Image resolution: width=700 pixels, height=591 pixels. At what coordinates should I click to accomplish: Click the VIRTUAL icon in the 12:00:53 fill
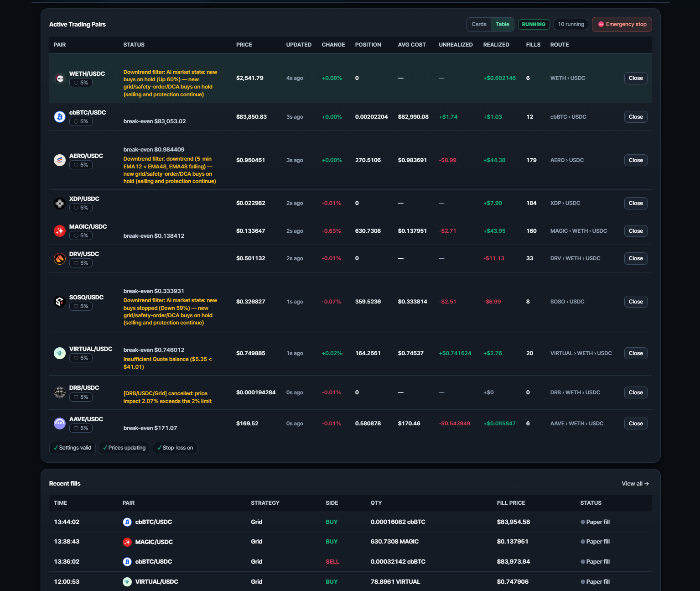click(127, 582)
